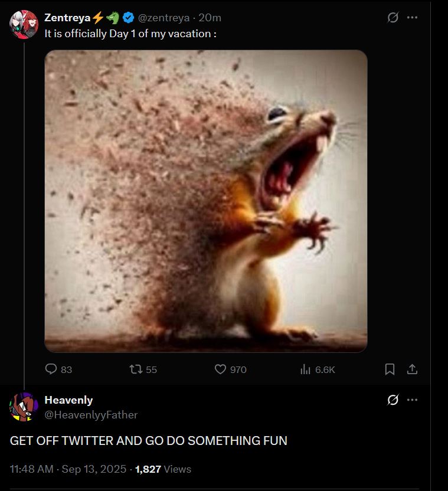Open the @HeavenlyyFather handle link
Screen dimensions: 448x491
tap(91, 415)
